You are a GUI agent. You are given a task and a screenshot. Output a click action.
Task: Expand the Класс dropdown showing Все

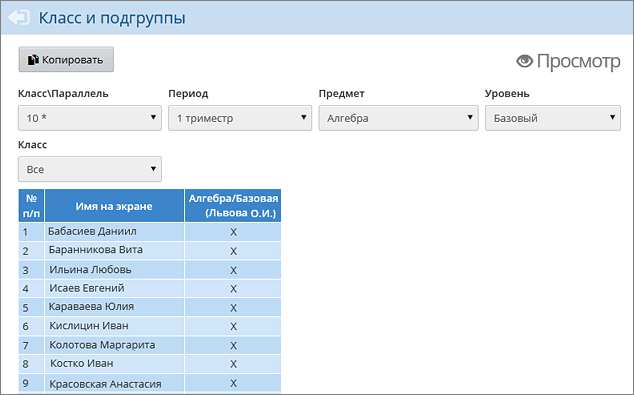(x=90, y=169)
